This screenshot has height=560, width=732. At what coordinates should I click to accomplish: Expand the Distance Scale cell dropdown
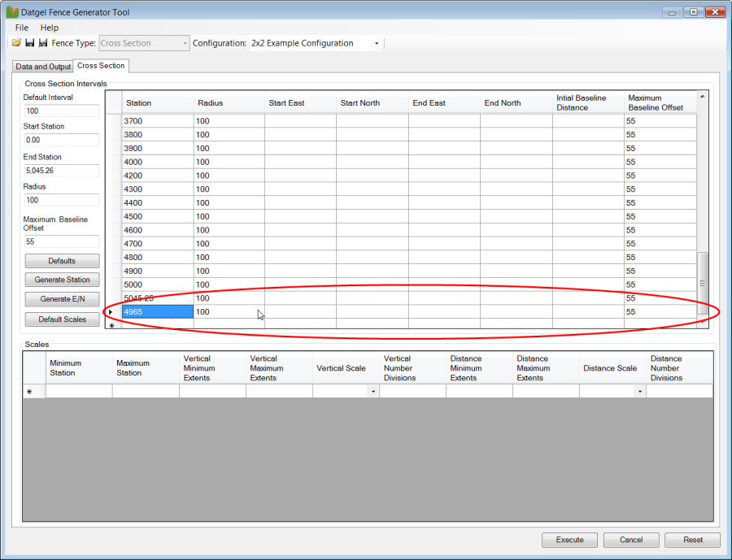(x=639, y=392)
